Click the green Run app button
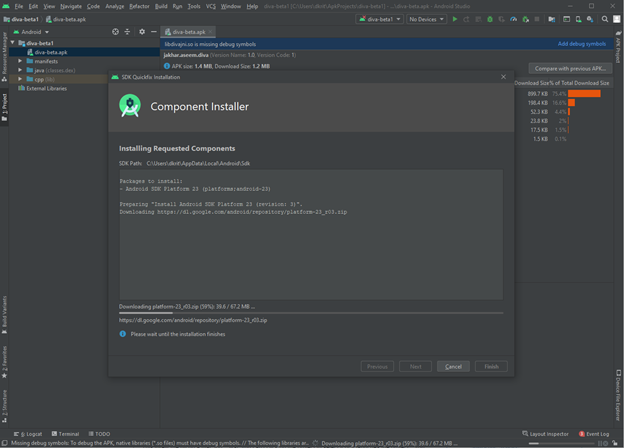Viewport: 624px width, 448px height. coord(454,19)
